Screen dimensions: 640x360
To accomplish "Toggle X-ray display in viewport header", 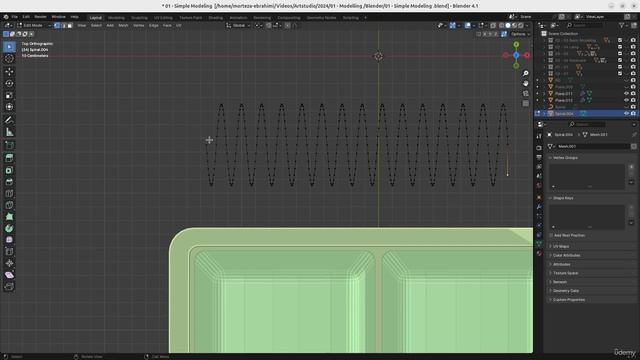I will (x=493, y=25).
